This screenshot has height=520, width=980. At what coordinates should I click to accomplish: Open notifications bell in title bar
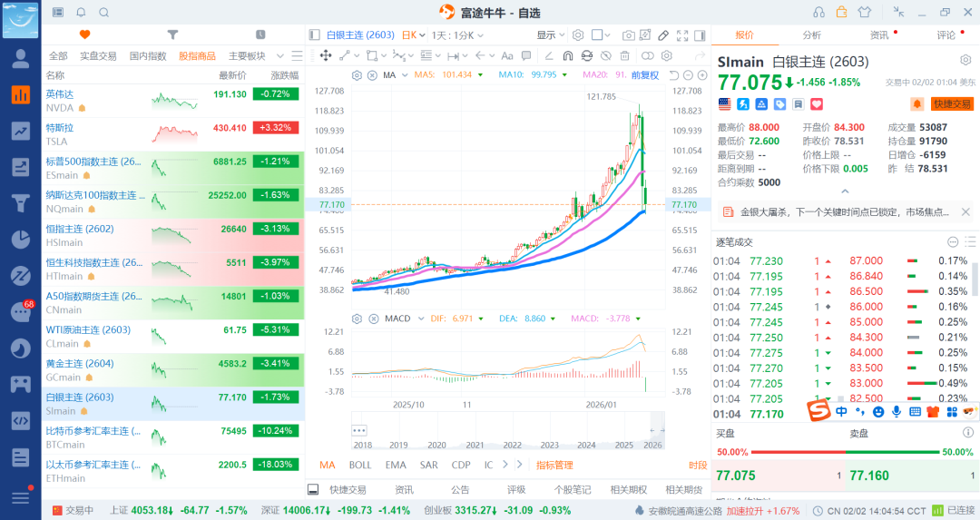pyautogui.click(x=82, y=13)
